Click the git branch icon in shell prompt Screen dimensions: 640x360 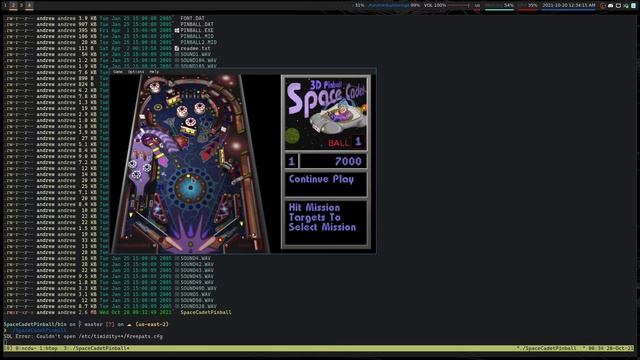click(x=80, y=324)
